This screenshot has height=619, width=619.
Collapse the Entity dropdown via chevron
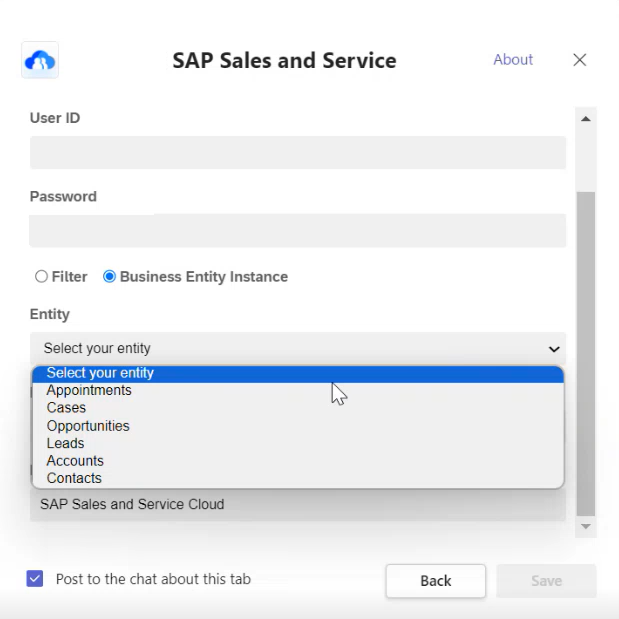[x=554, y=349]
